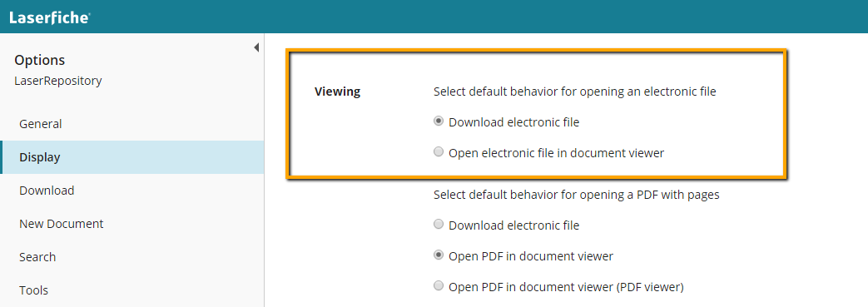Enable the Open PDF in document viewer radio
868x307 pixels.
coord(439,255)
